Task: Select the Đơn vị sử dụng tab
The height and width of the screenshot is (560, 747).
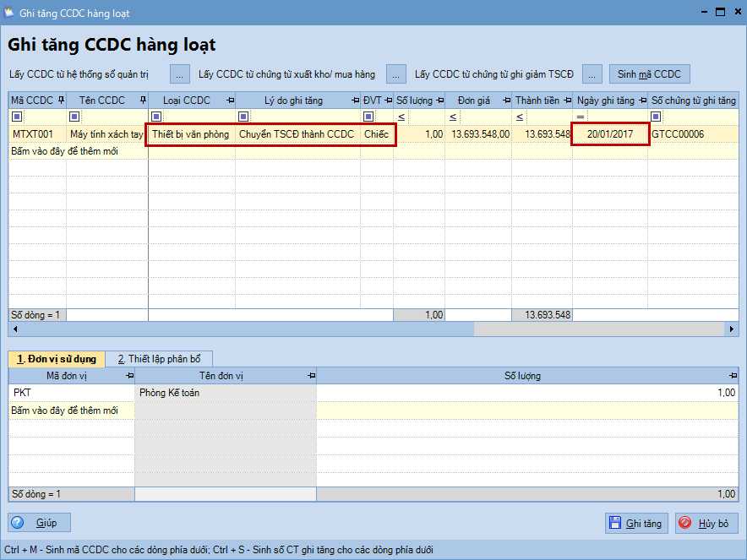Action: pyautogui.click(x=57, y=358)
